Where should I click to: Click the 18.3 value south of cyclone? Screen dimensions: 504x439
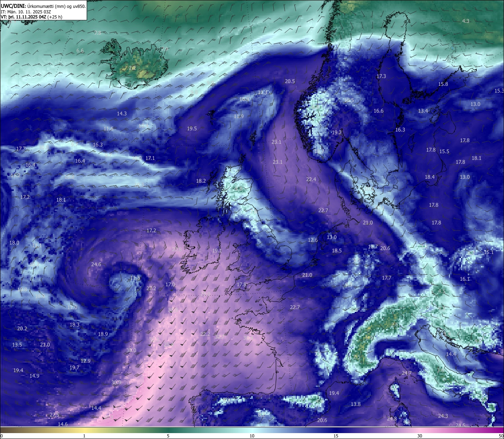coord(74,324)
